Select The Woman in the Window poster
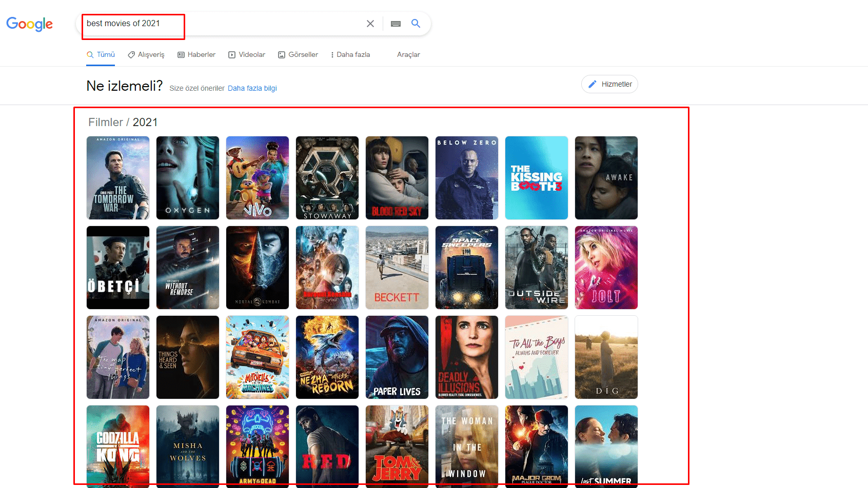The height and width of the screenshot is (488, 868). pyautogui.click(x=467, y=446)
